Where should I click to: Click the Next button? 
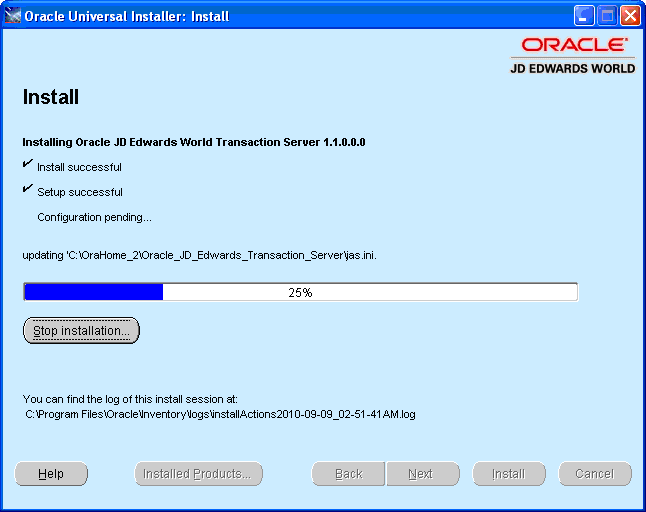coord(423,474)
